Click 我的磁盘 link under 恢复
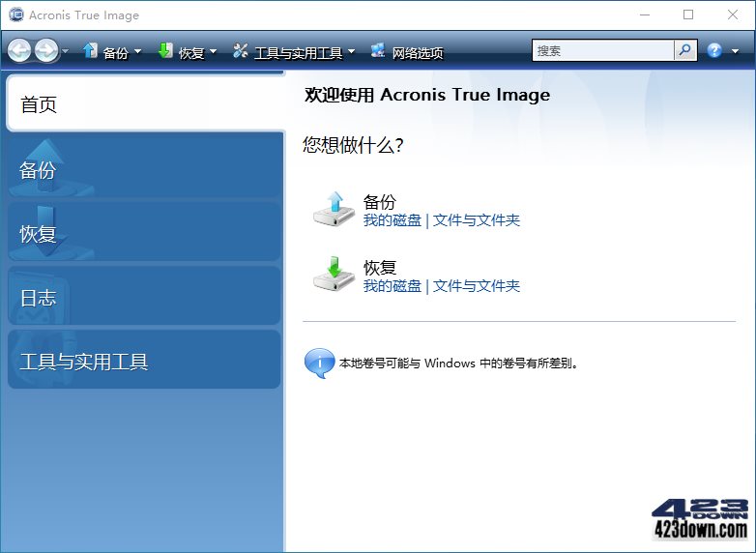756x553 pixels. tap(393, 286)
